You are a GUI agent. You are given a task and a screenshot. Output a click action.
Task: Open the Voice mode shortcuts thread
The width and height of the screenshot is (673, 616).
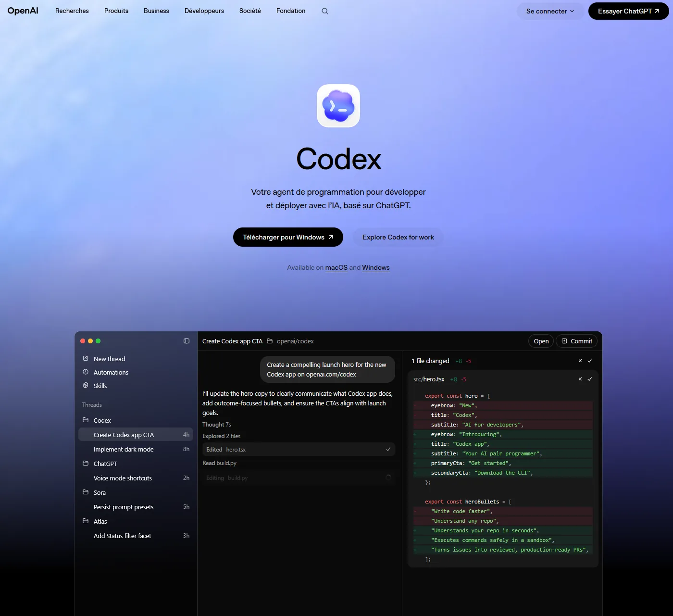point(136,478)
